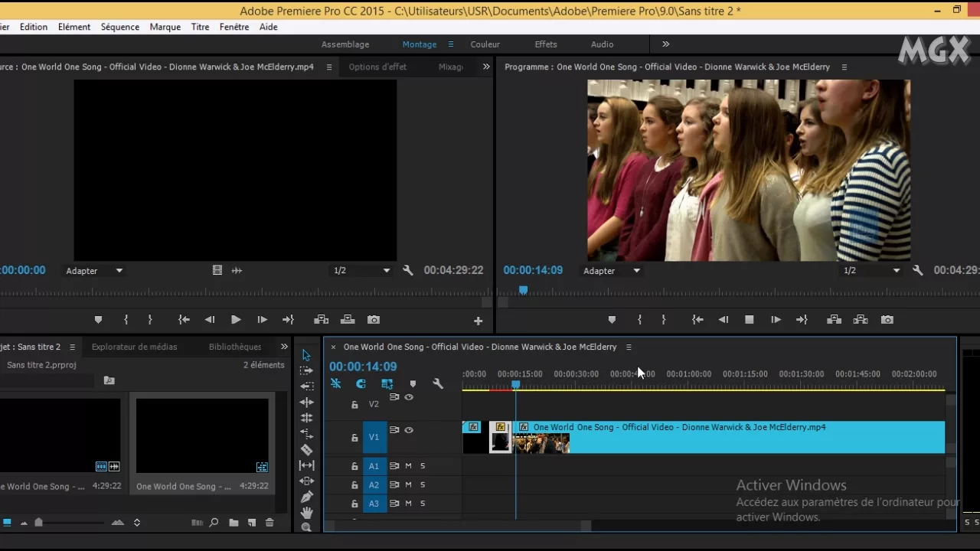Open the Source monitor button editor plus
Viewport: 980px width, 551px height.
tap(478, 321)
